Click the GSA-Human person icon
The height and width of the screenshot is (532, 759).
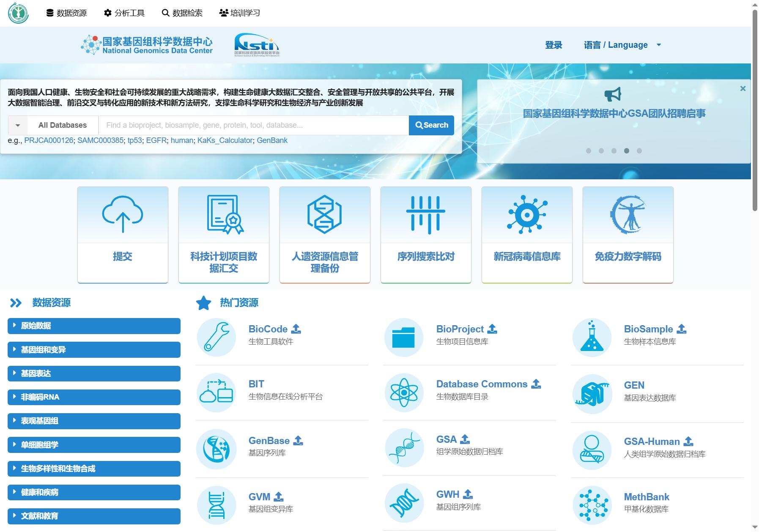click(592, 450)
